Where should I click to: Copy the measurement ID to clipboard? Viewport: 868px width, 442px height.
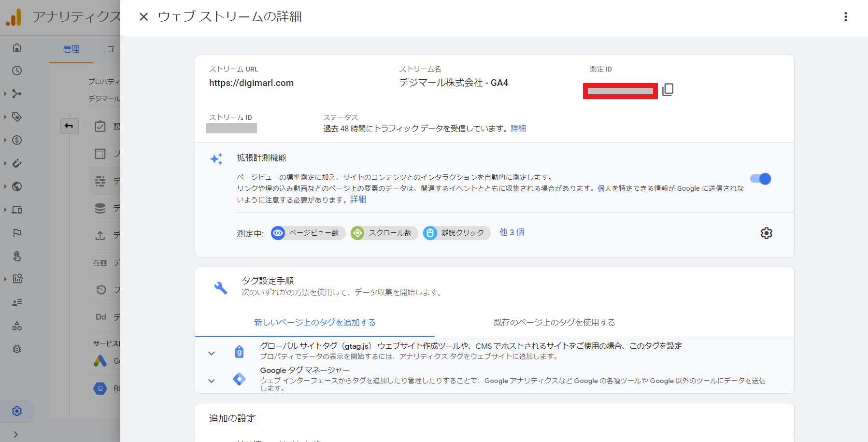pos(668,90)
